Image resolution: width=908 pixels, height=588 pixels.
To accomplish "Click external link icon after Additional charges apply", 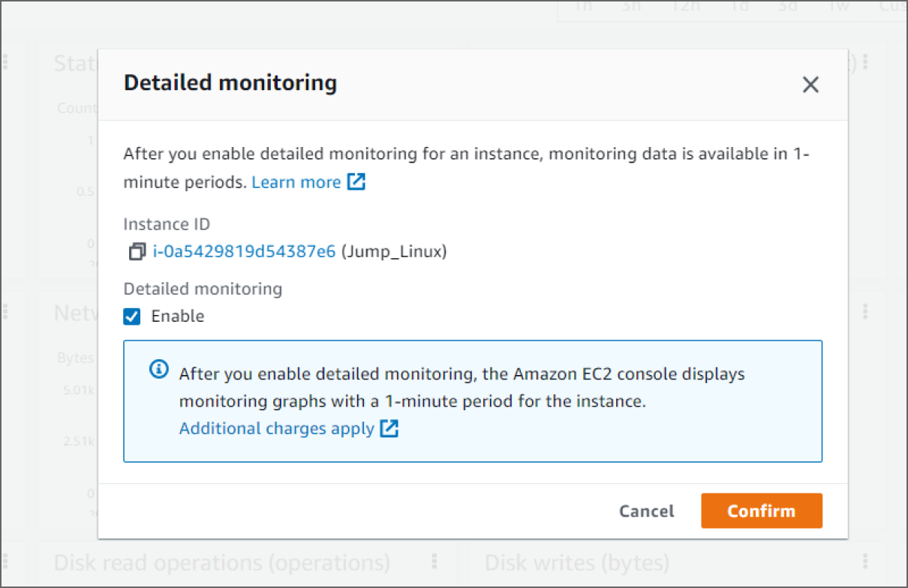I will pos(389,428).
